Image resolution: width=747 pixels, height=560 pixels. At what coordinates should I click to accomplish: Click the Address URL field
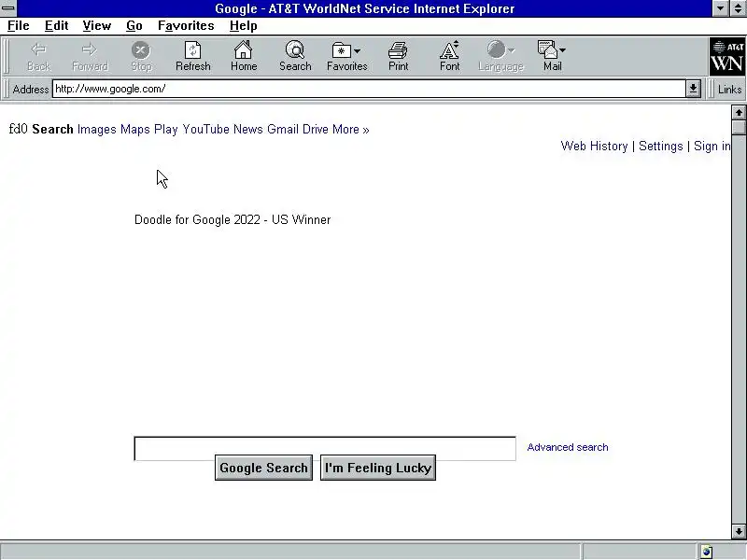pyautogui.click(x=369, y=89)
